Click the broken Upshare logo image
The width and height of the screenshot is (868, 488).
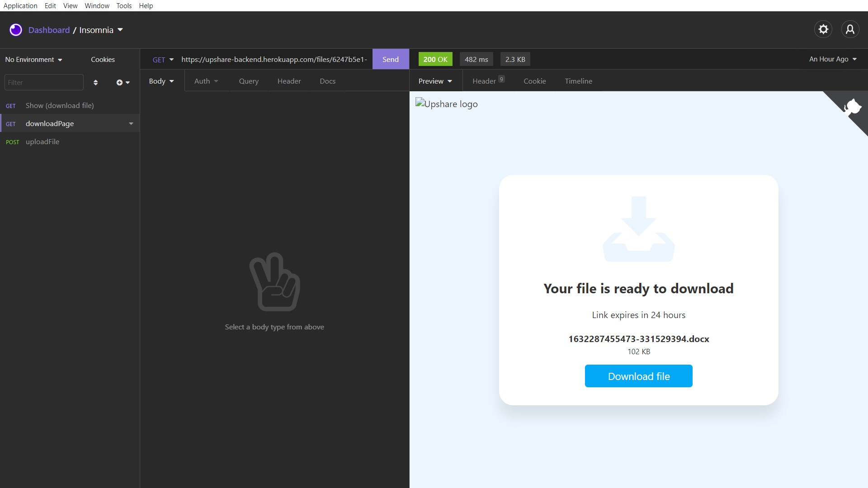[446, 104]
